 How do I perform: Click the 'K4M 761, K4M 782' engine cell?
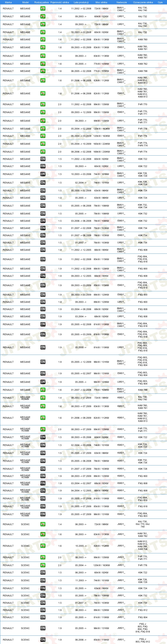tap(143, 535)
